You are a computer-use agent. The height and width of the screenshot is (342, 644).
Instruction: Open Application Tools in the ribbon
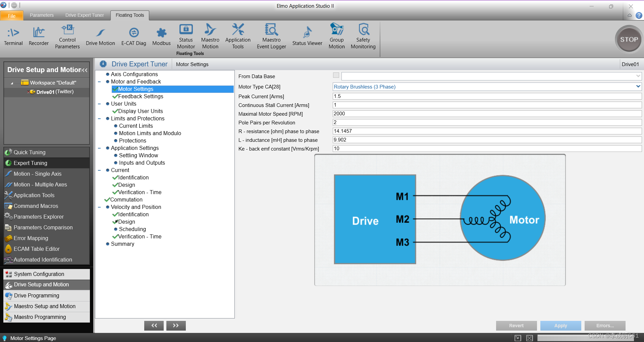tap(238, 36)
